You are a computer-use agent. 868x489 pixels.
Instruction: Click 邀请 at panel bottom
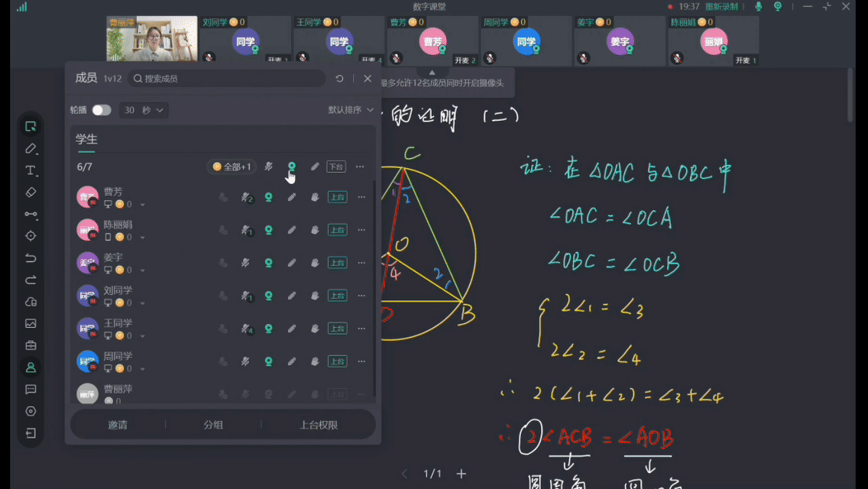coord(118,425)
